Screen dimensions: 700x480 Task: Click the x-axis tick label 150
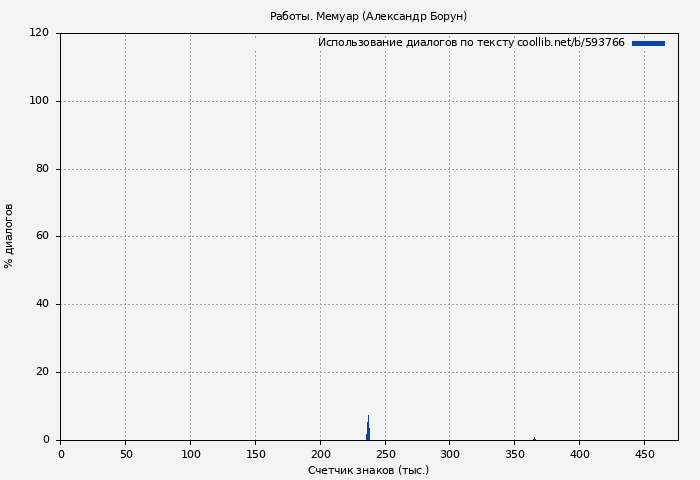point(255,454)
